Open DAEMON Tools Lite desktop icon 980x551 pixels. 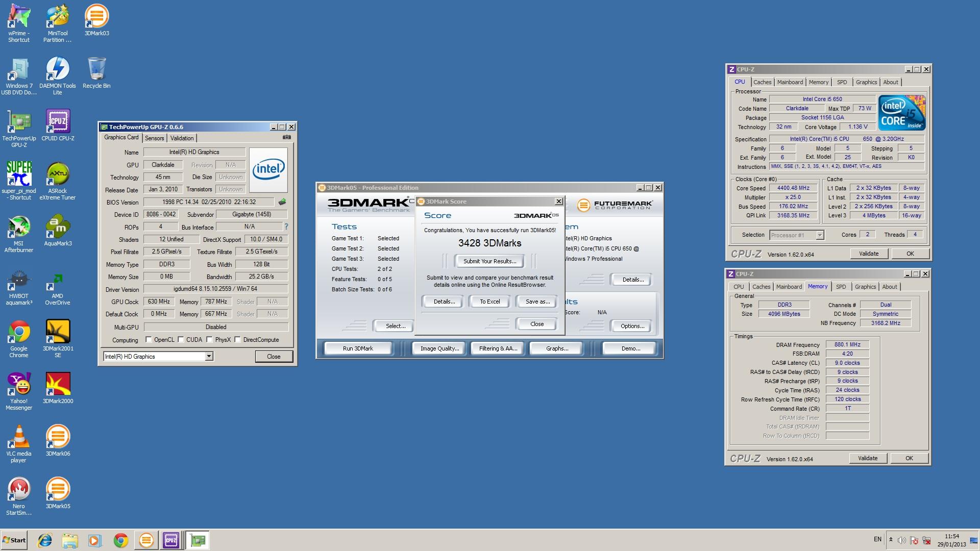[x=58, y=76]
